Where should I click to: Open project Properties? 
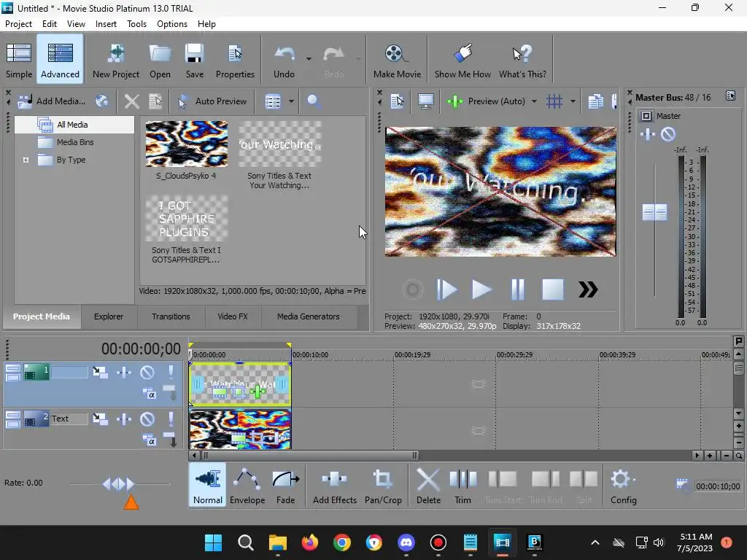coord(235,60)
